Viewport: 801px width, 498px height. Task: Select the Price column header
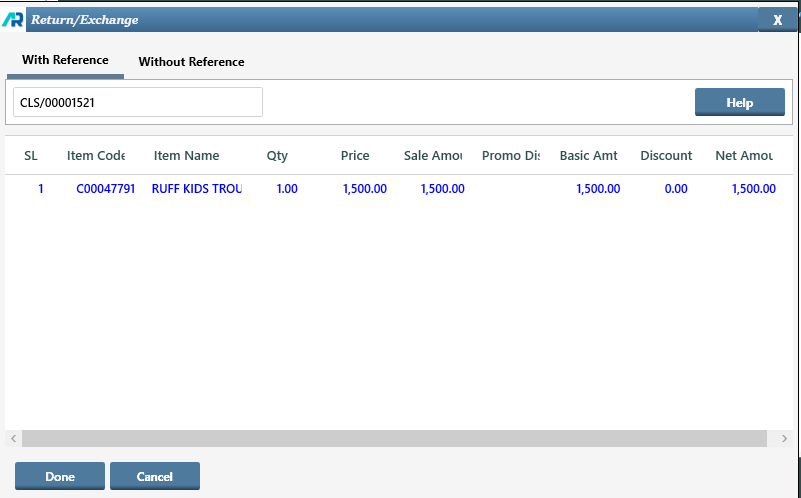click(355, 156)
